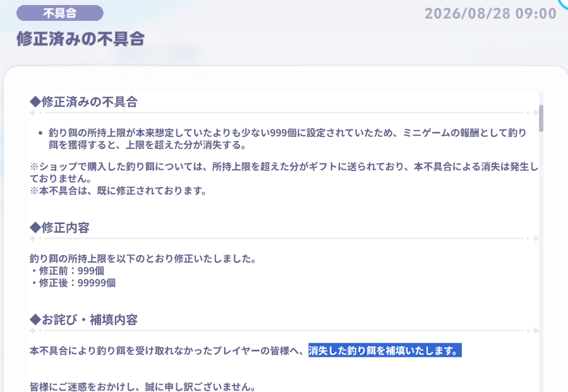Click the apology line 皆様にご迷惑をおかけし
Screen dimensions: 568x392
(143, 386)
